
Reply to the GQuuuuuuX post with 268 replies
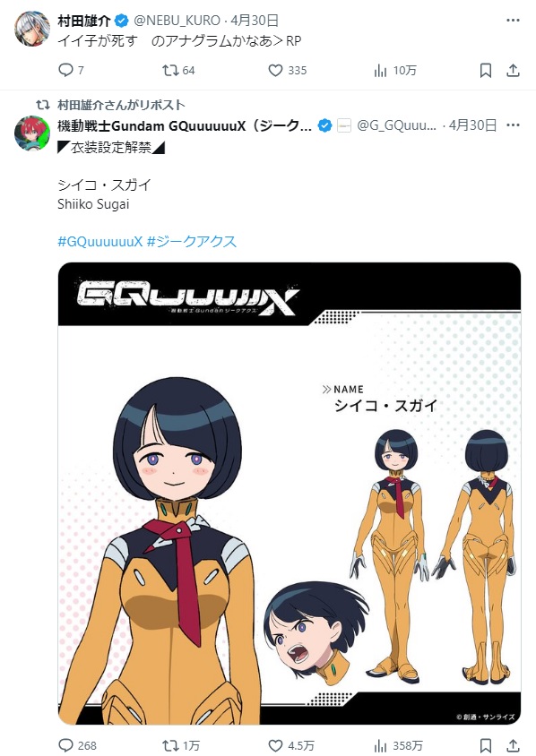77,745
